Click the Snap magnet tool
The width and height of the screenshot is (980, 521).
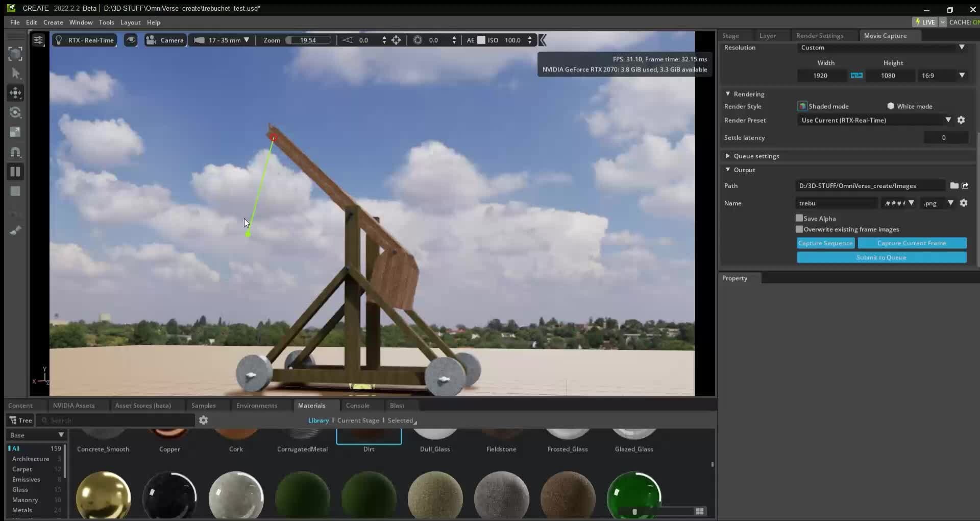(x=15, y=152)
